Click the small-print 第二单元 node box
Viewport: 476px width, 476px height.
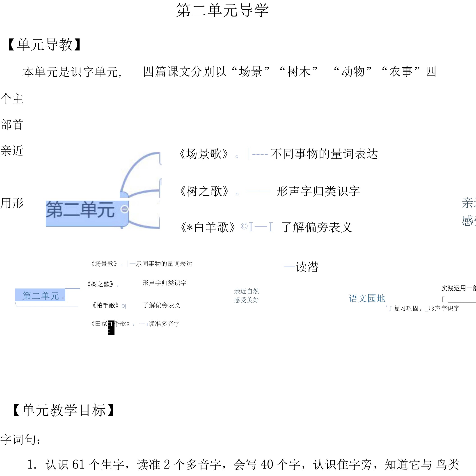tap(40, 295)
